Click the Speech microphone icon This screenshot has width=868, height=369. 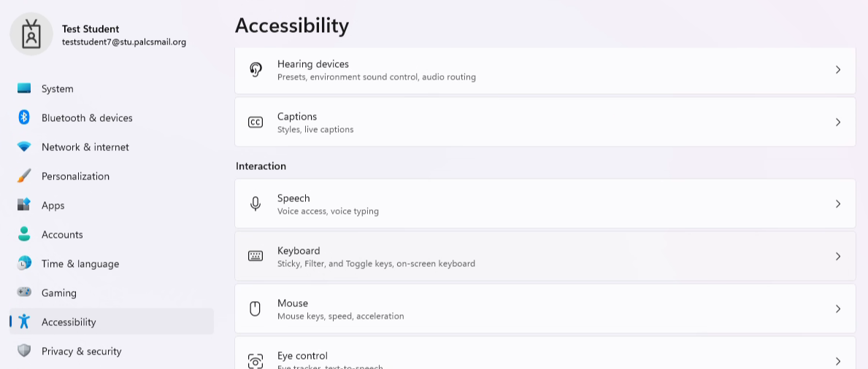click(256, 203)
